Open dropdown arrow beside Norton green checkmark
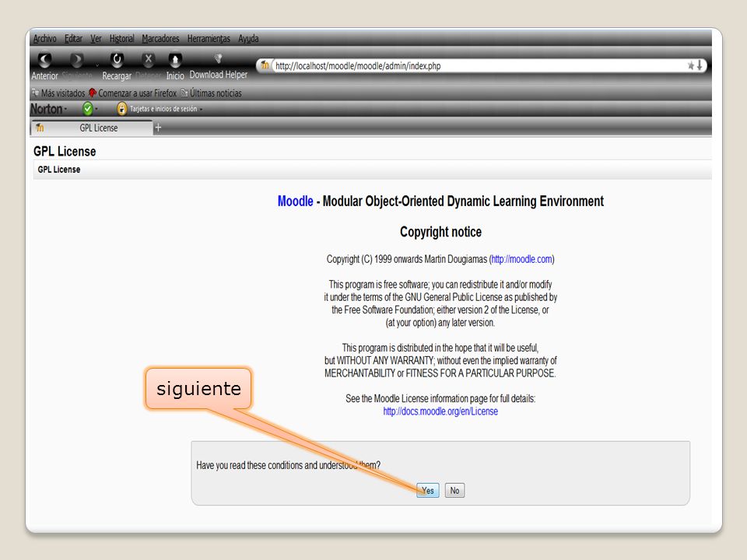The width and height of the screenshot is (747, 560). [96, 109]
